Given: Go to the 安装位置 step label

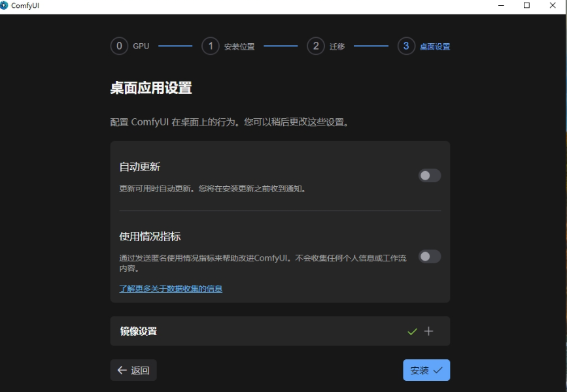Looking at the screenshot, I should [x=239, y=47].
